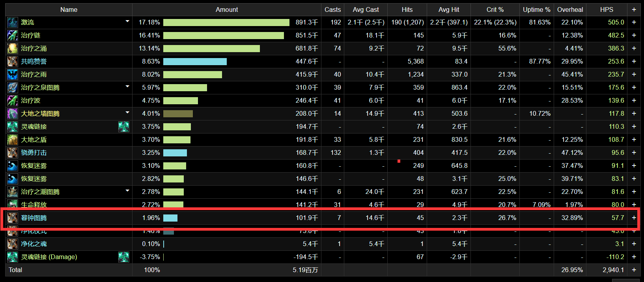Screen dimensions: 644x282
Task: Sort by the Crit % column header
Action: (495, 9)
